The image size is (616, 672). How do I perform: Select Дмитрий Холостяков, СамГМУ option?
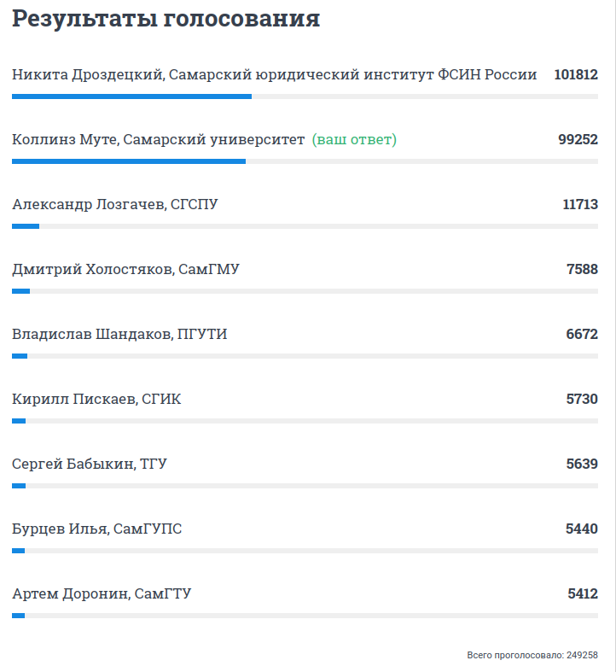point(125,270)
